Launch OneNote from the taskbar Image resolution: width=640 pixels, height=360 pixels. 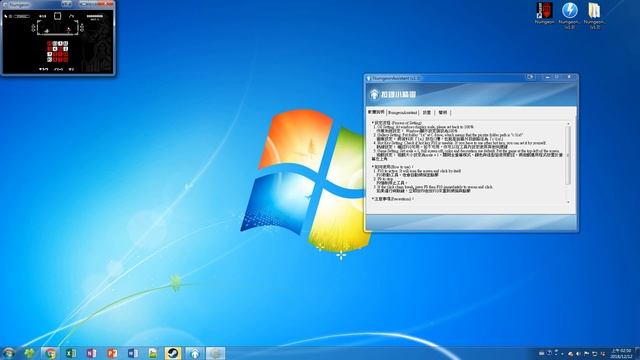click(x=91, y=353)
